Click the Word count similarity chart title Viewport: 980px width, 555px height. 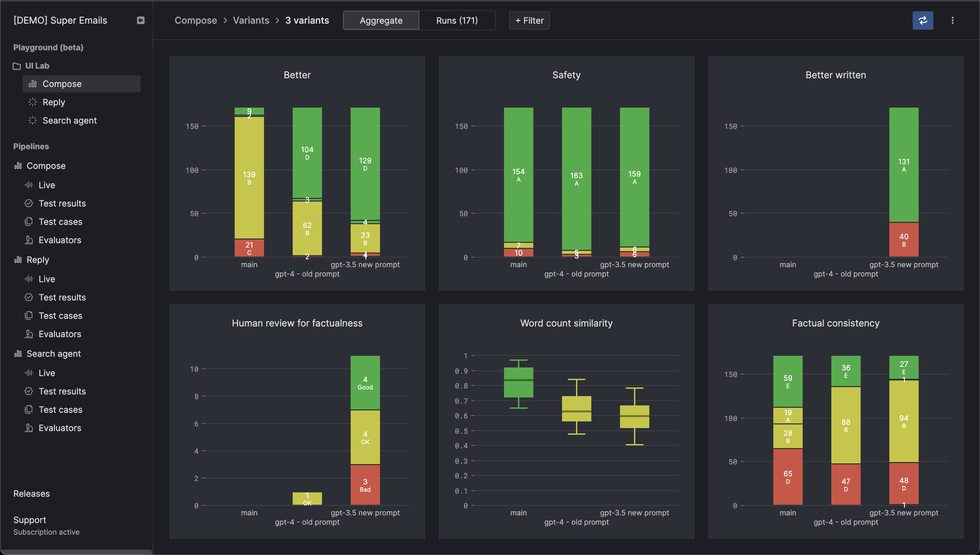(x=566, y=323)
